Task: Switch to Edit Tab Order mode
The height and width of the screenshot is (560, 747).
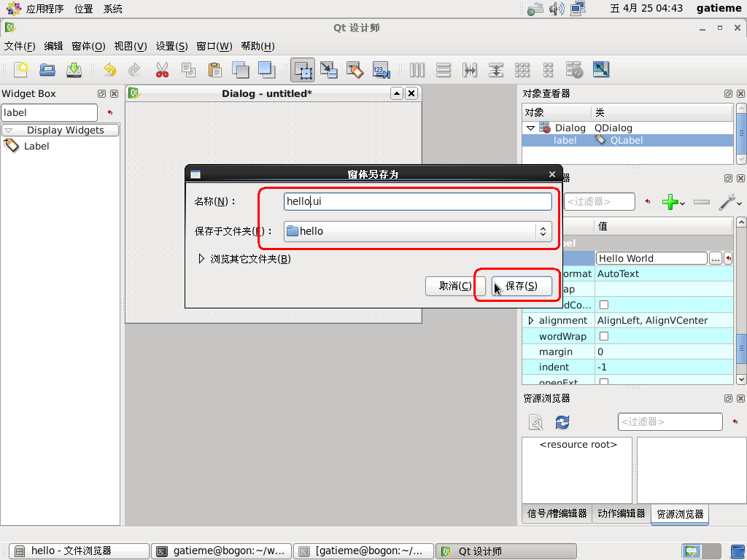Action: click(381, 70)
